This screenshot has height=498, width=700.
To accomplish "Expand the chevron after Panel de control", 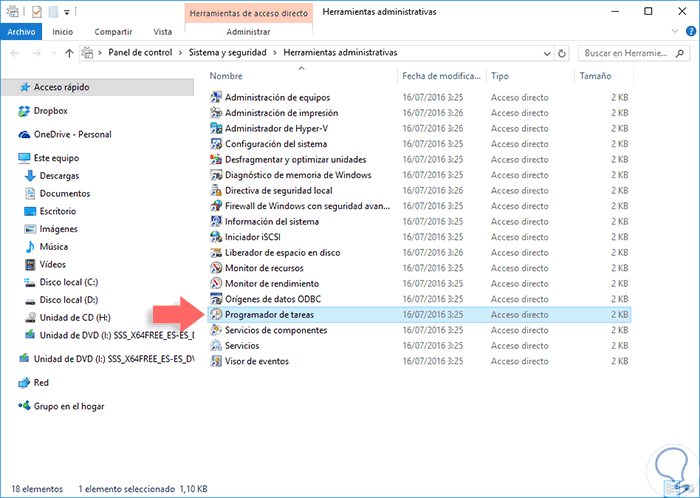I will [x=180, y=53].
